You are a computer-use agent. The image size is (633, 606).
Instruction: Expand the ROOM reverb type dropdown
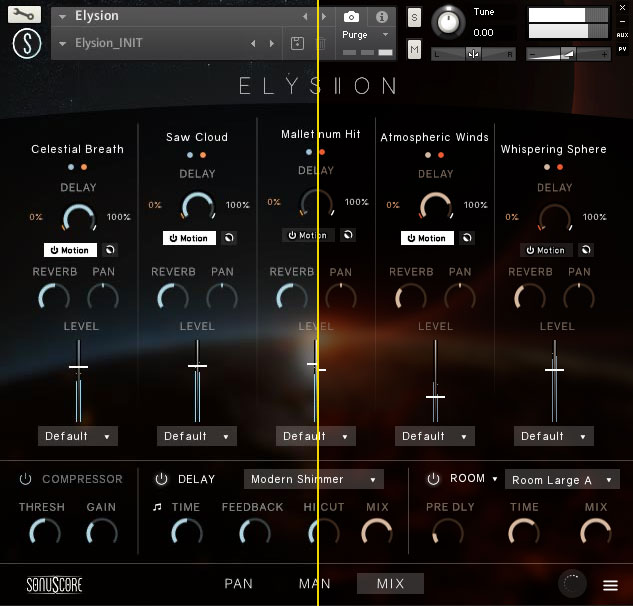point(495,479)
